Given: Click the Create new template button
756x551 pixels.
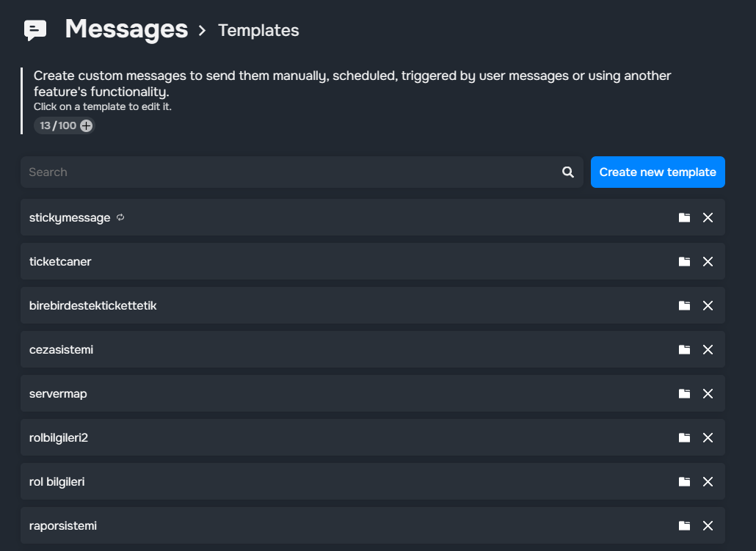Looking at the screenshot, I should (x=658, y=172).
